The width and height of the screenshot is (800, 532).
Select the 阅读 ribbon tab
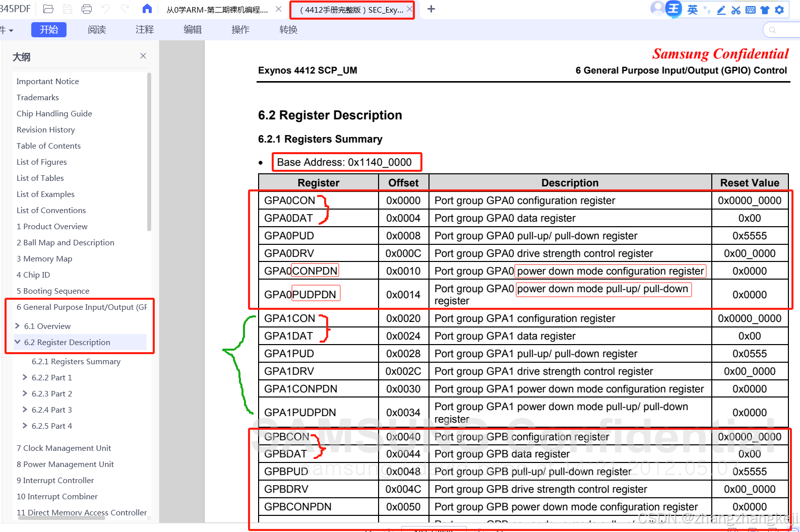97,30
